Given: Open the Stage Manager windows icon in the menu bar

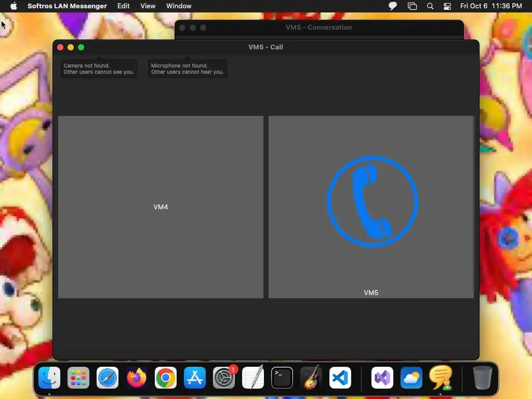Looking at the screenshot, I should point(412,6).
